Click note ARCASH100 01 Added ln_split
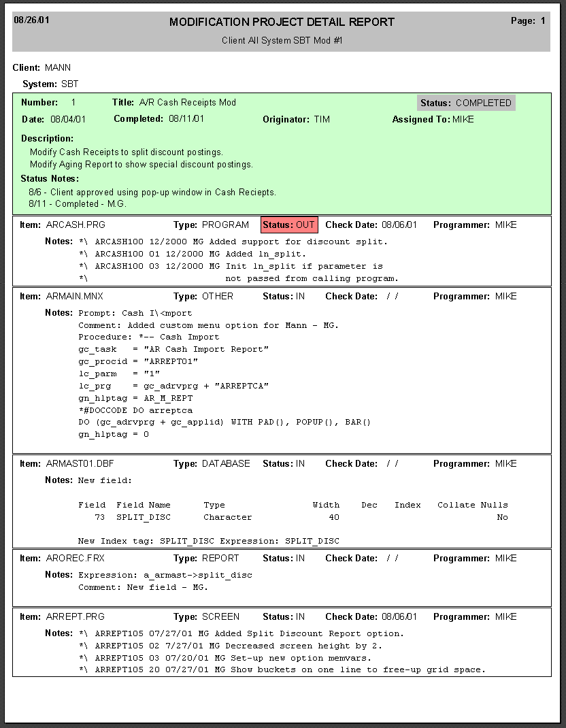The height and width of the screenshot is (728, 566). [193, 254]
